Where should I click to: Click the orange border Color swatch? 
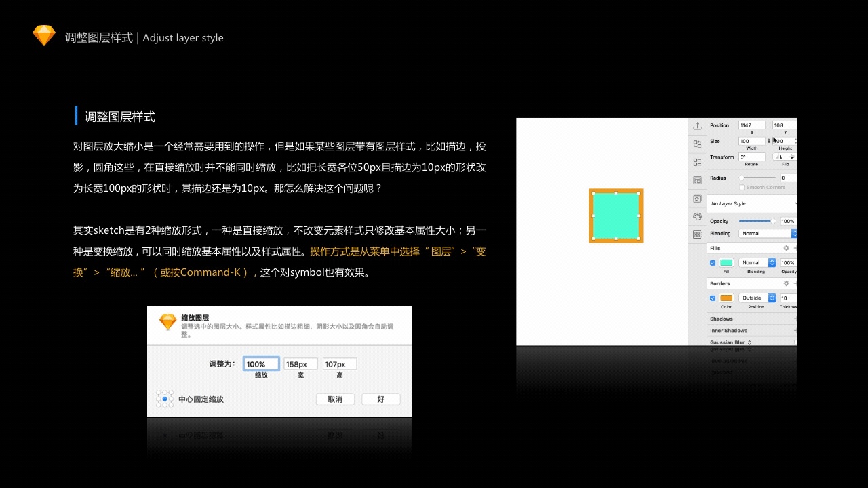tap(726, 298)
